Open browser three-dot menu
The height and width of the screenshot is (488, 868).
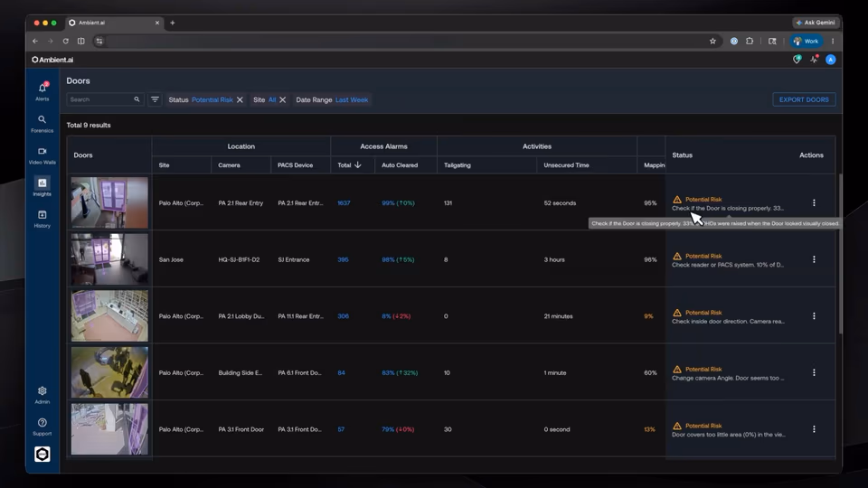[833, 41]
